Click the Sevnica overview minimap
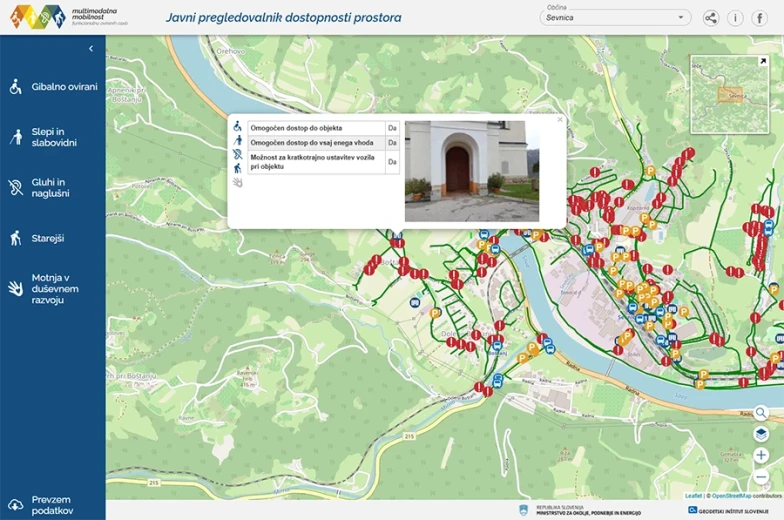784x520 pixels. 730,95
